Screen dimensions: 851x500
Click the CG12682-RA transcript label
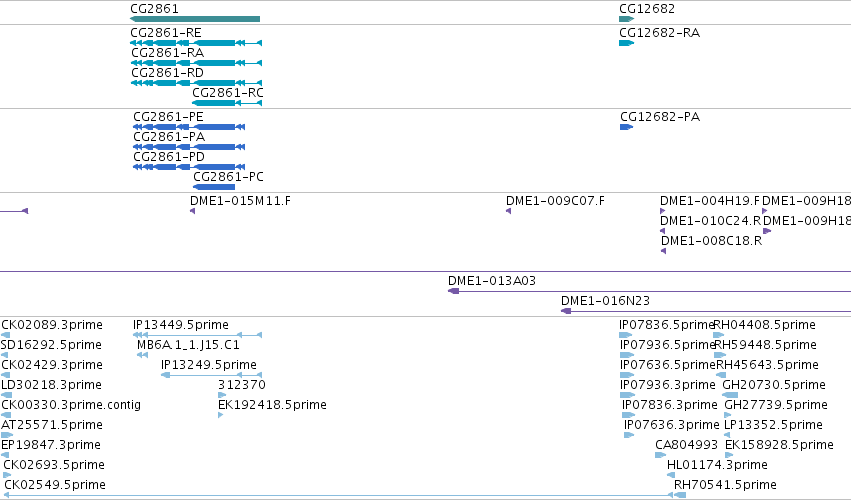click(659, 33)
